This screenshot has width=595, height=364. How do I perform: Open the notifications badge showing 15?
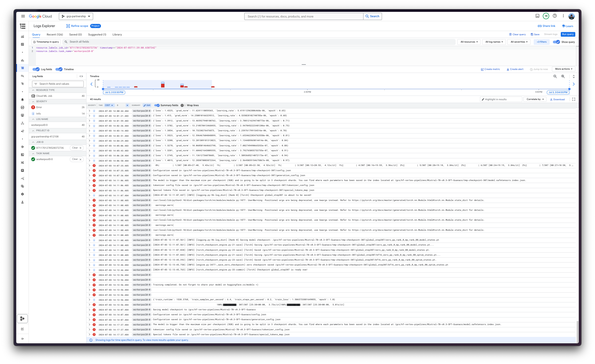coord(546,16)
